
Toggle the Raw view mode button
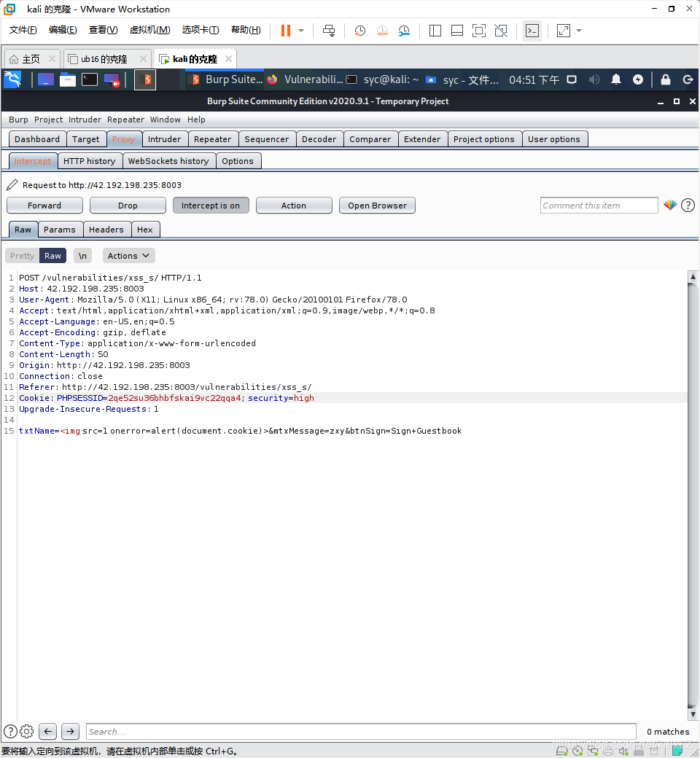click(52, 256)
